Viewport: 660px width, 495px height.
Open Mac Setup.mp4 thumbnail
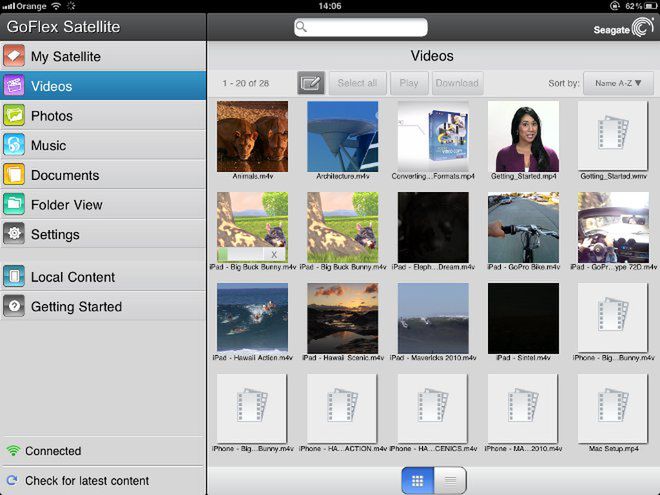pos(613,408)
